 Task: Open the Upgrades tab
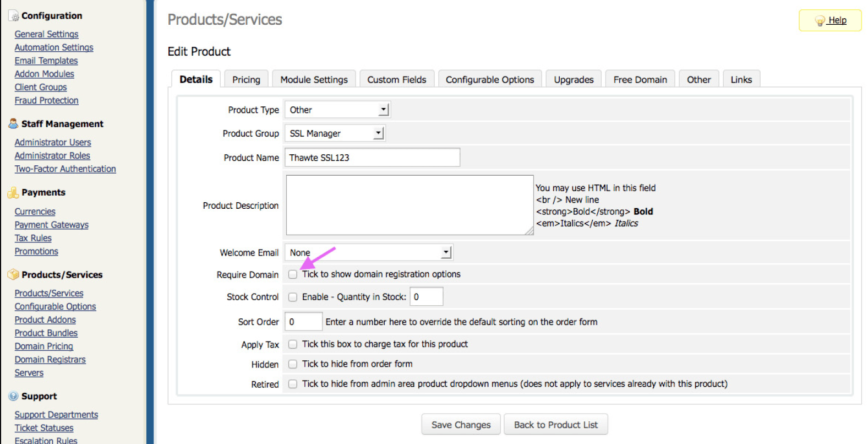pos(574,79)
